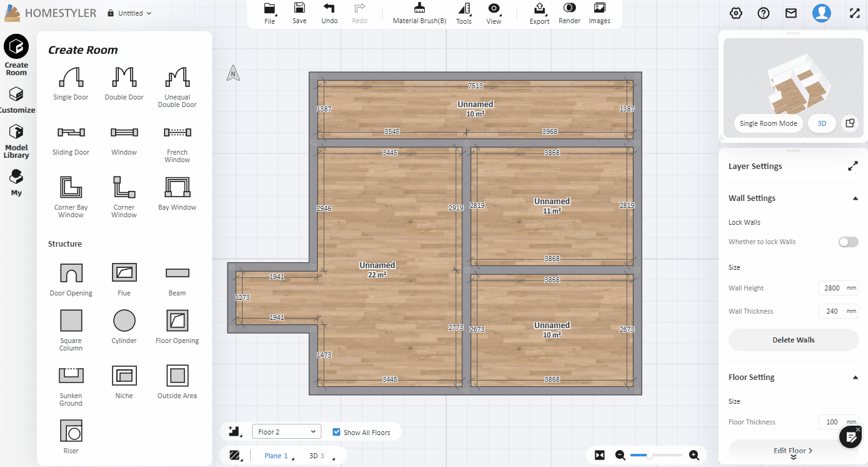Open the Model Library sidebar
The image size is (868, 467).
16,141
